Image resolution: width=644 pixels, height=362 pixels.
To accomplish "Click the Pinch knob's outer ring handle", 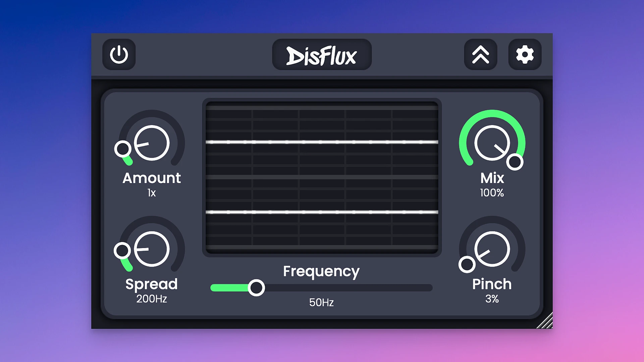I will coord(467,264).
